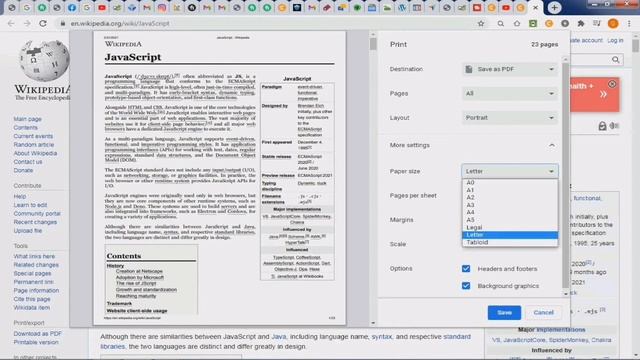Click the print preview page thumbnail
This screenshot has width=640, height=360.
point(220,178)
